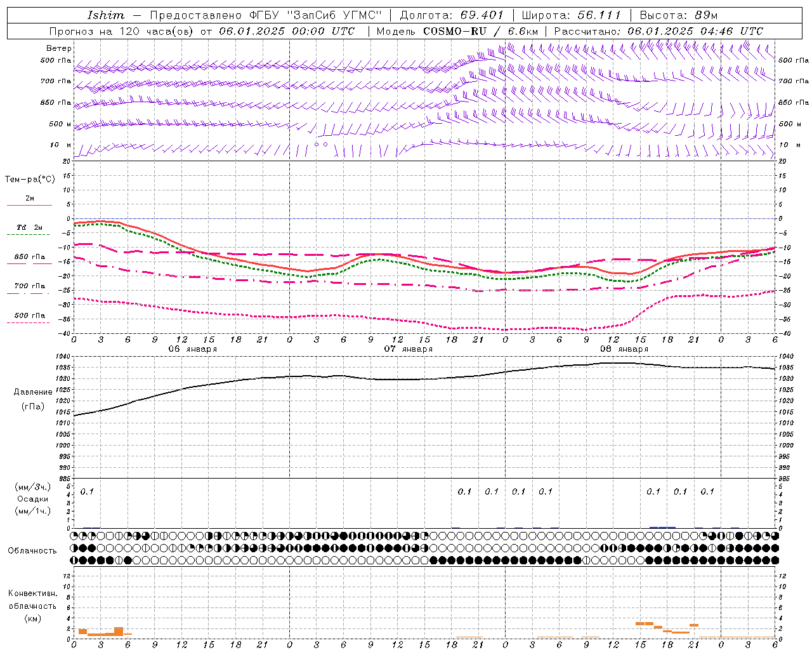Screen dimensions: 812x650
Task: Click the "Широта: 56.111" header value
Action: point(571,15)
